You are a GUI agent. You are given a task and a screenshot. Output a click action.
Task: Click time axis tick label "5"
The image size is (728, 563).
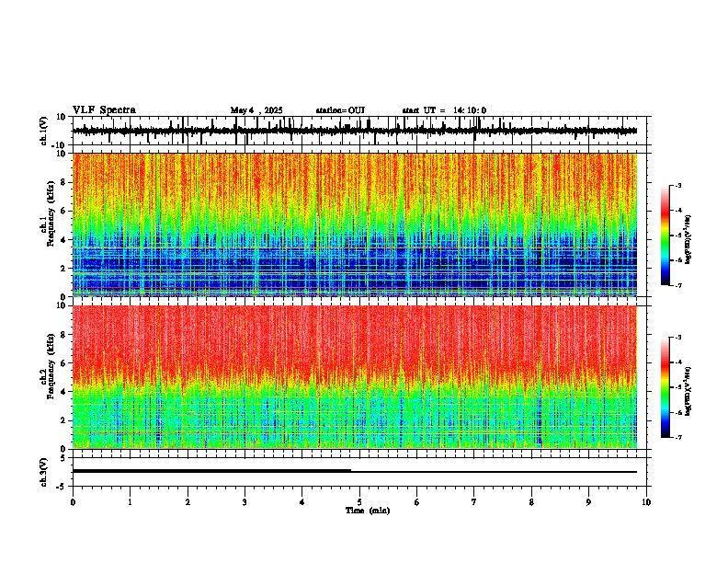click(359, 502)
